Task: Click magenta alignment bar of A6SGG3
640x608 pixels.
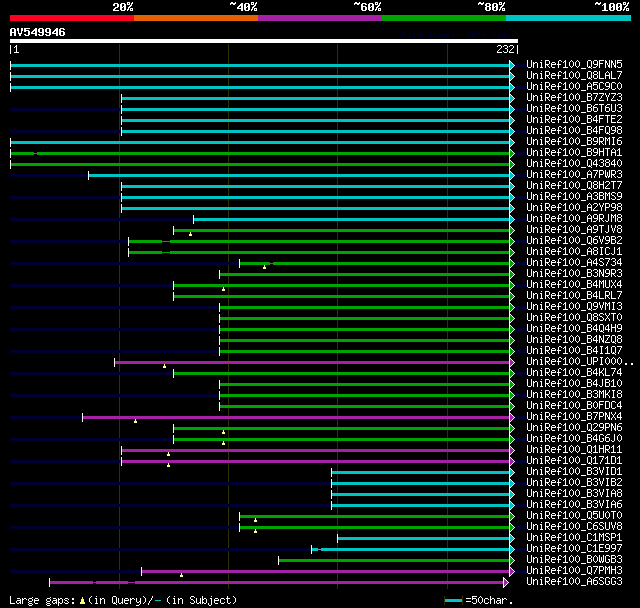Action: point(276,582)
